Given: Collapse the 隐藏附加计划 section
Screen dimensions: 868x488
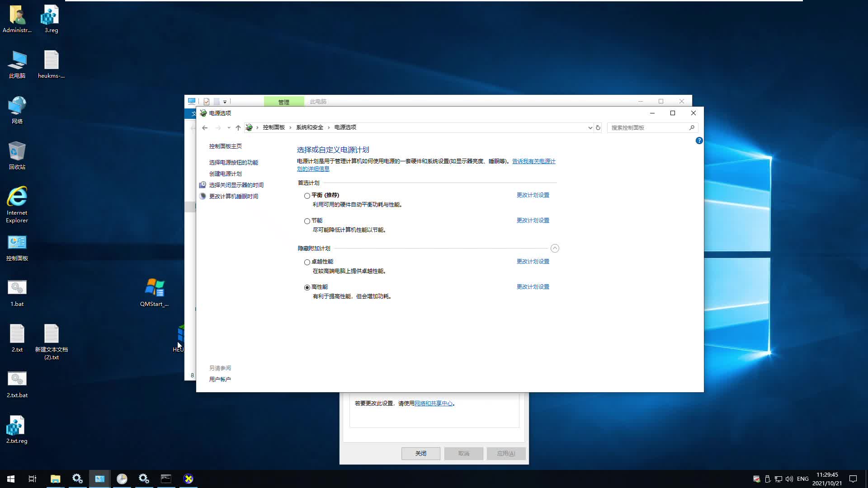Looking at the screenshot, I should tap(555, 249).
